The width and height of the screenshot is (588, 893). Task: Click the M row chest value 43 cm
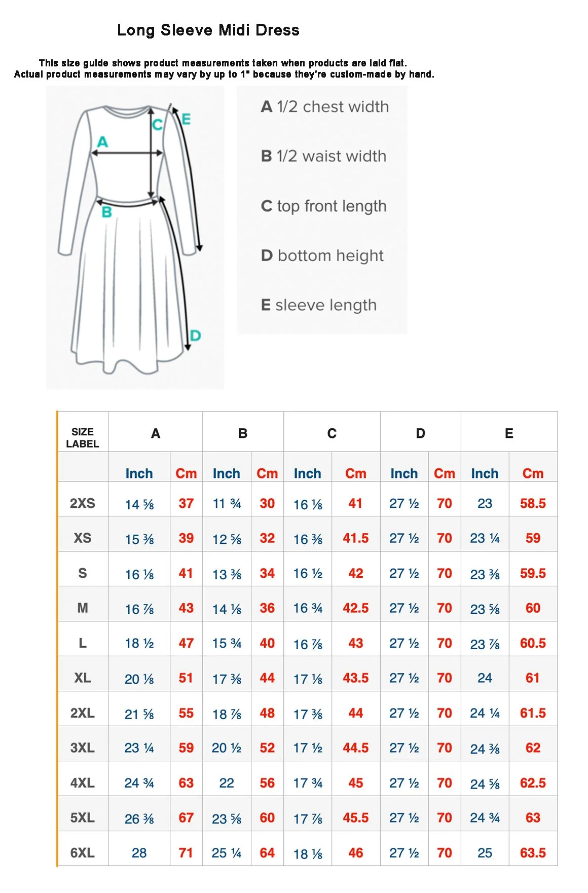186,608
